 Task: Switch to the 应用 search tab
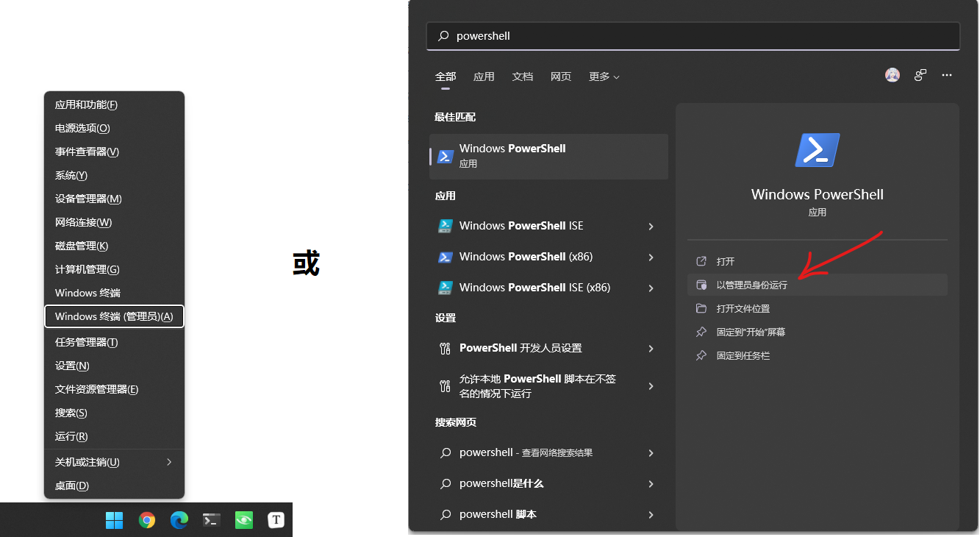(484, 77)
